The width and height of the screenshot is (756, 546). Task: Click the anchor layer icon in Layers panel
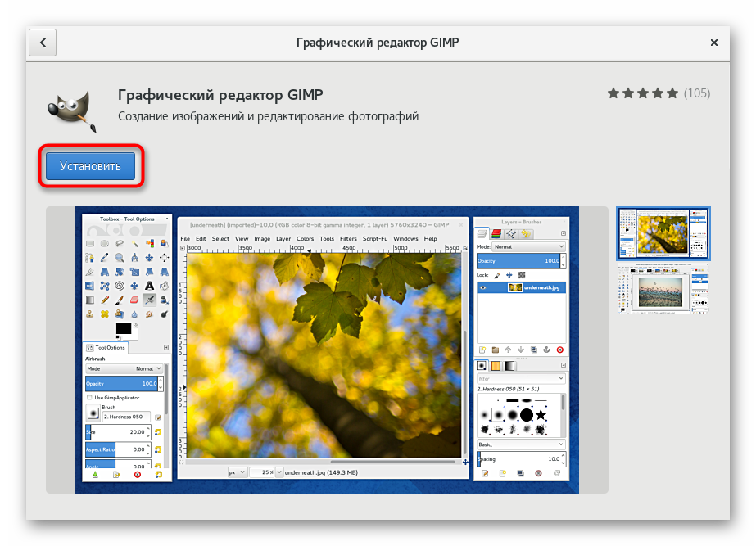click(547, 350)
